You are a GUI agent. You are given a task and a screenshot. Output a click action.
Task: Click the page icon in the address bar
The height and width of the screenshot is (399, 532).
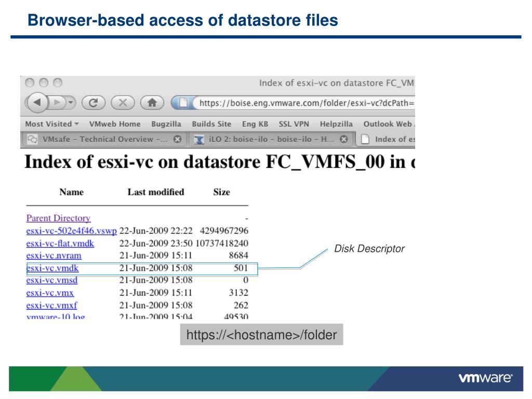coord(183,102)
